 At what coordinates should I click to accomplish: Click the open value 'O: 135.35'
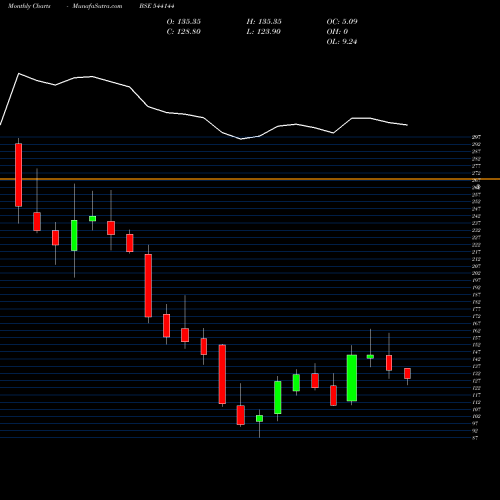184,21
